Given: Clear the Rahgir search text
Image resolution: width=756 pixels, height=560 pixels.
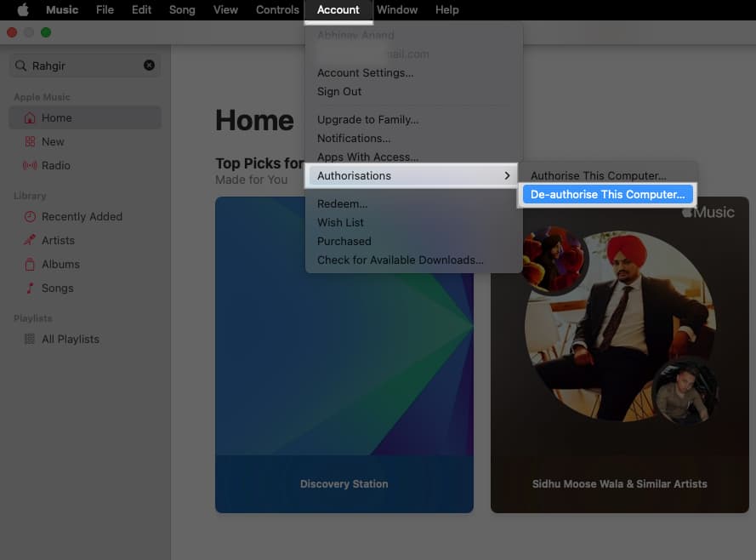Looking at the screenshot, I should click(149, 66).
